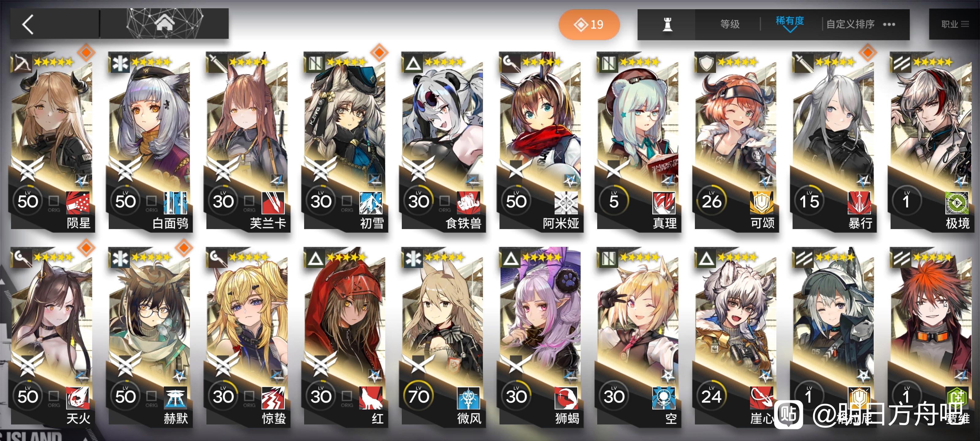This screenshot has height=441, width=980.
Task: Expand more sort options ellipsis
Action: pyautogui.click(x=889, y=25)
